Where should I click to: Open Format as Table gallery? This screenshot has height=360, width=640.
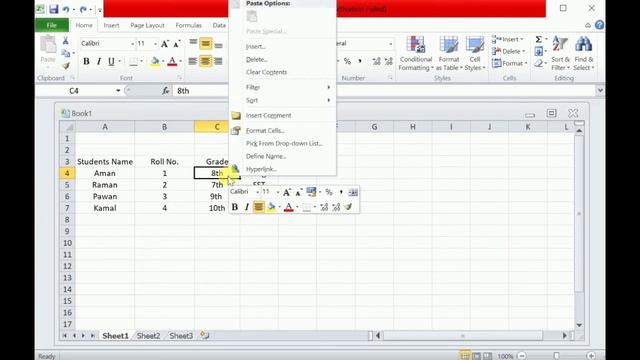(x=449, y=54)
